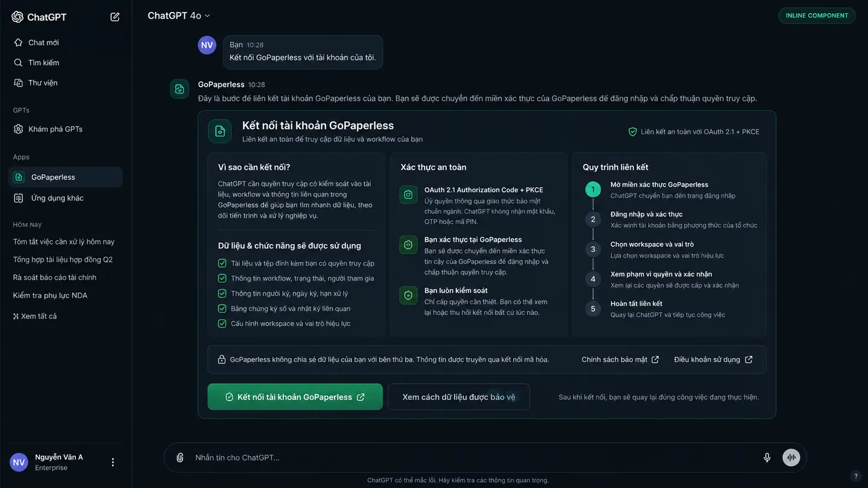Open chat Tổng hợp tài liệu hợp đồng Q2
Screen dimensions: 868x488
[63, 260]
